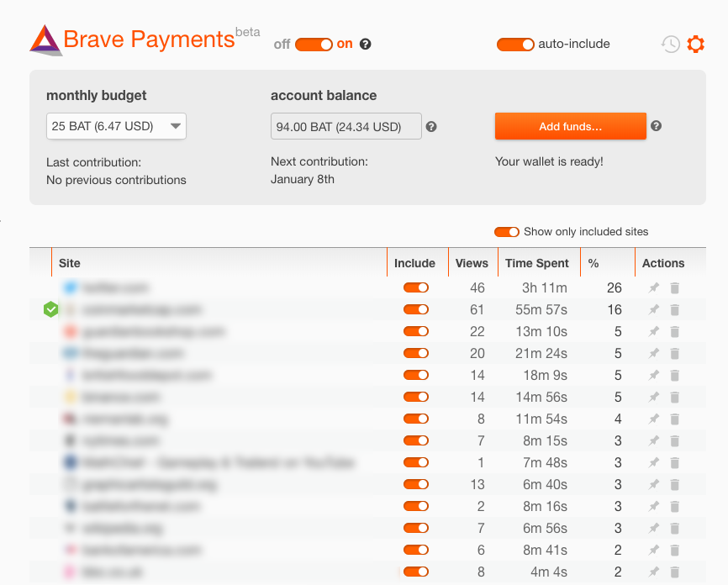Pin the site with 7m 48s time spent
The height and width of the screenshot is (585, 728).
(654, 462)
